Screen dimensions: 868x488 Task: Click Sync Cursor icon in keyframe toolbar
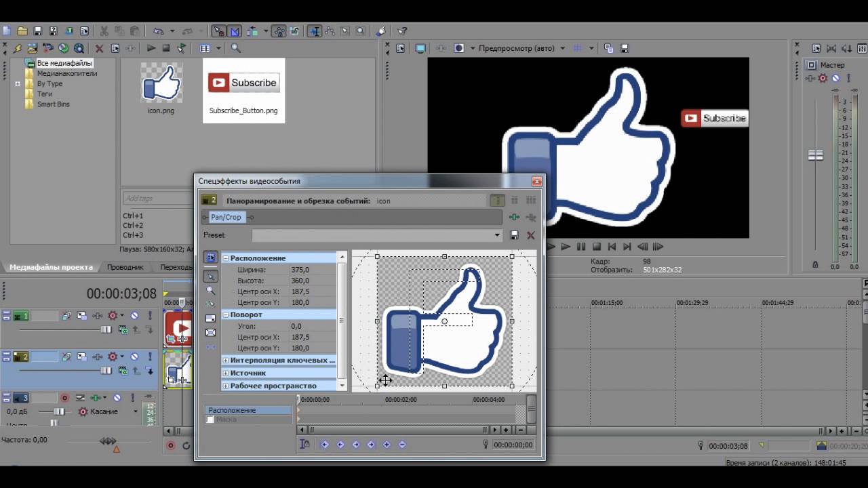pos(305,445)
